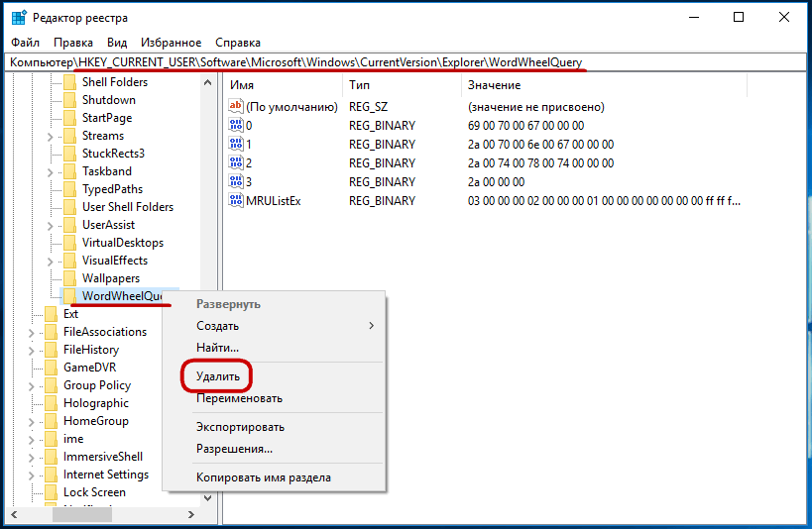This screenshot has height=529, width=812.
Task: Click the WordWheelQuery folder icon
Action: (x=69, y=296)
